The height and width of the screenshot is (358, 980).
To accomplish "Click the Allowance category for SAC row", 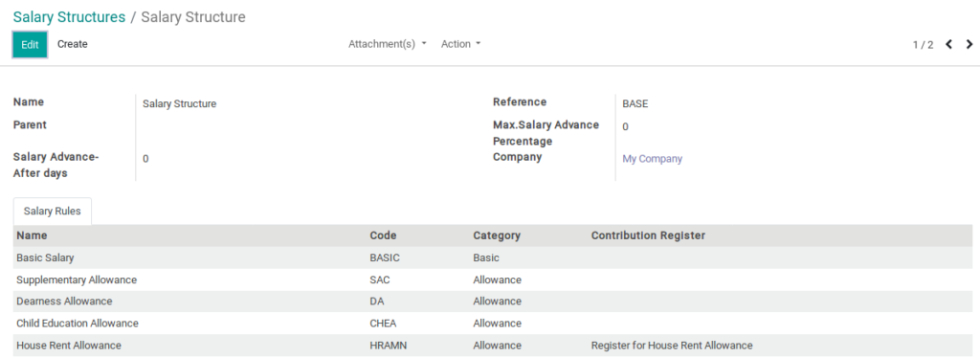I will coord(497,280).
